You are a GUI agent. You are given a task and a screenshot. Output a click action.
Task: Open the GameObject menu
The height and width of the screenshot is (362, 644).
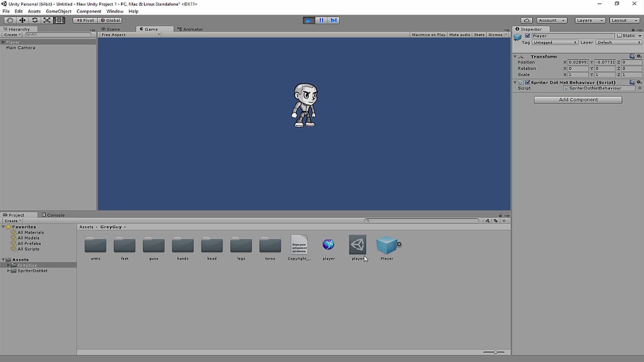58,11
